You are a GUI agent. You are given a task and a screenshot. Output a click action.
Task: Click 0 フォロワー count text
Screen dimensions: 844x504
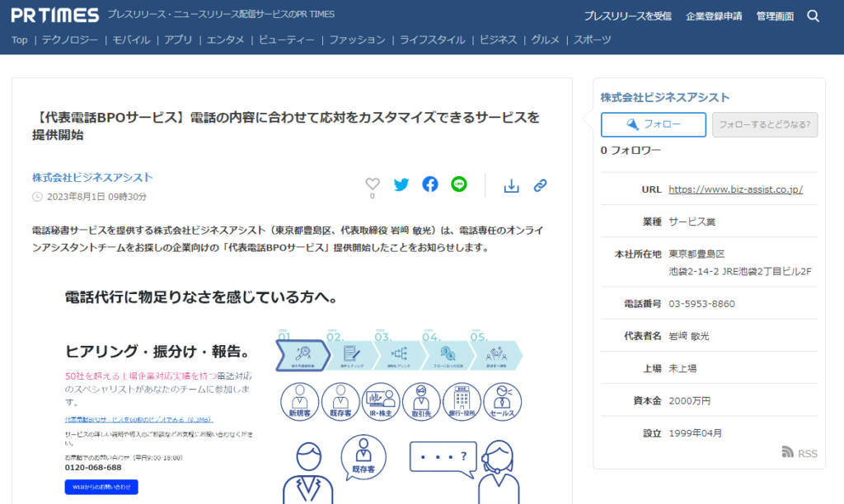point(631,151)
